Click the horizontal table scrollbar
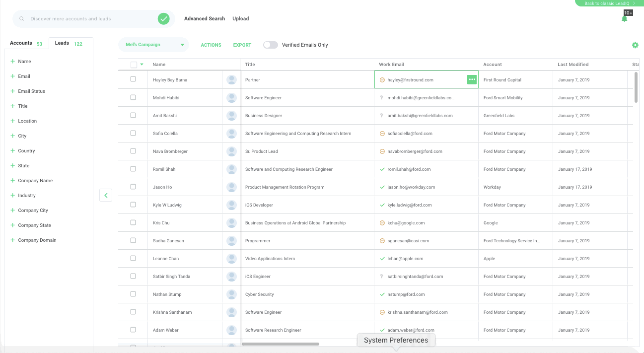The height and width of the screenshot is (353, 644). [280, 344]
